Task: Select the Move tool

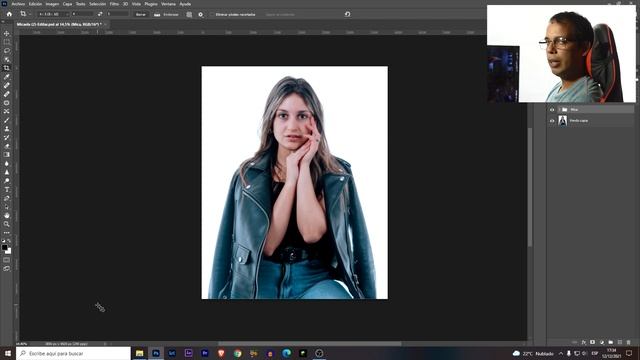Action: pyautogui.click(x=7, y=33)
